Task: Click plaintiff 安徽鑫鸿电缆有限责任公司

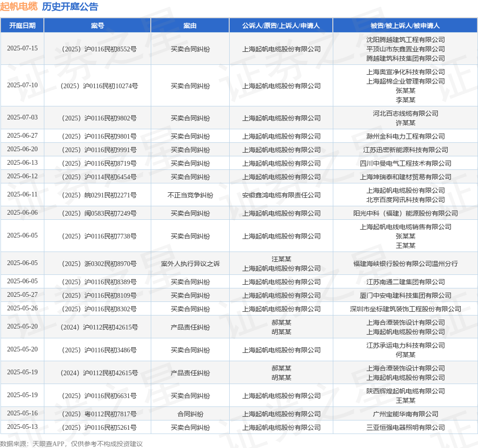Action: [x=281, y=195]
